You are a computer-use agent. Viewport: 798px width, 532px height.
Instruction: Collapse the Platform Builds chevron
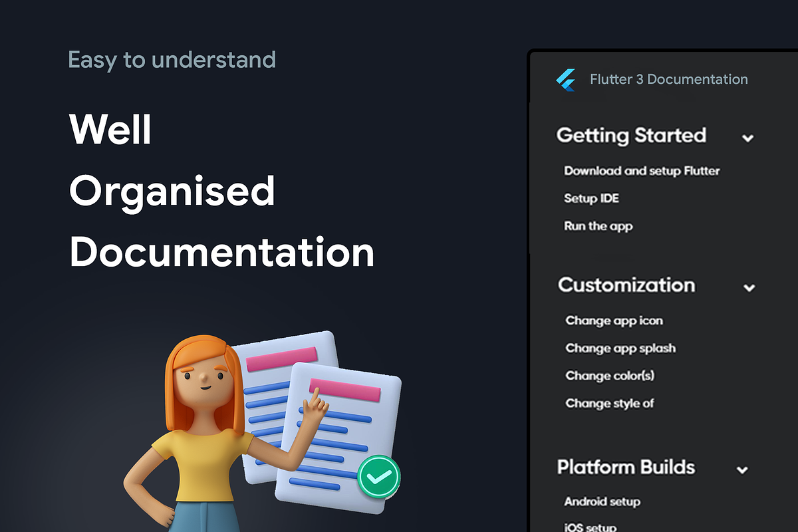click(743, 470)
